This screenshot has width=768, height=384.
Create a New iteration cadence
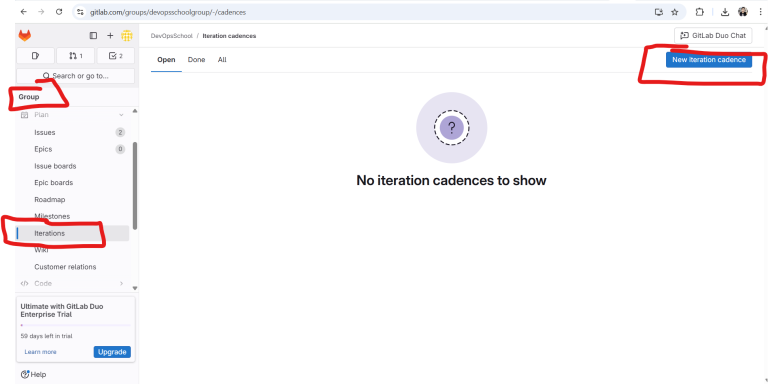pyautogui.click(x=709, y=60)
